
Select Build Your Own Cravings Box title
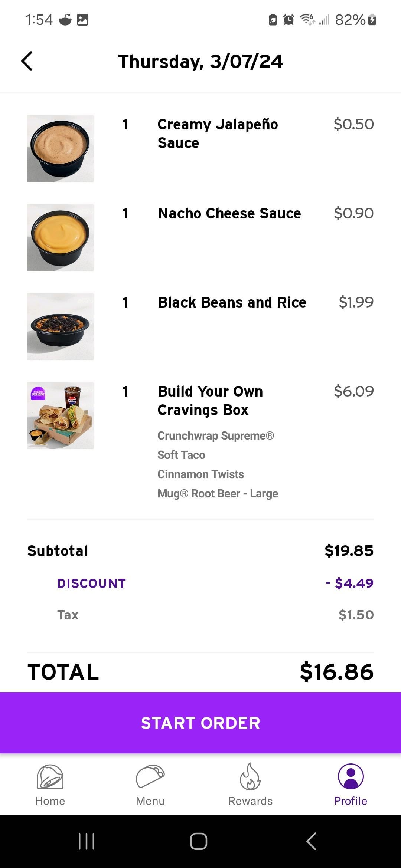click(x=210, y=401)
